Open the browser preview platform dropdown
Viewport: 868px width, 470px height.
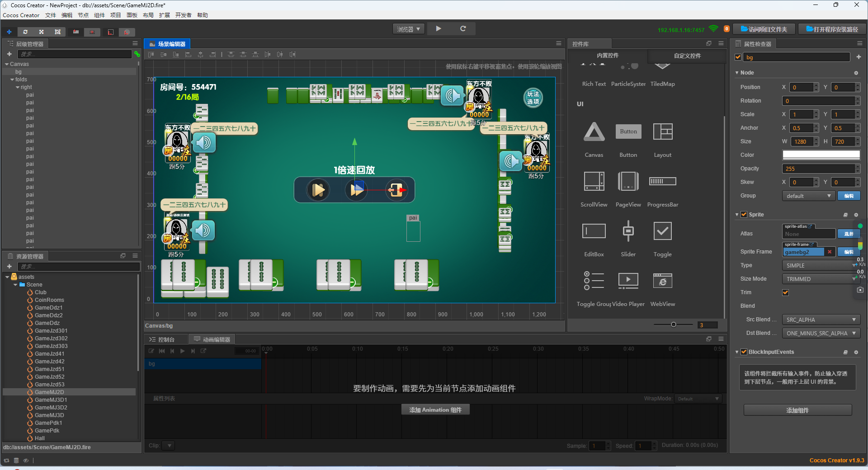tap(408, 28)
